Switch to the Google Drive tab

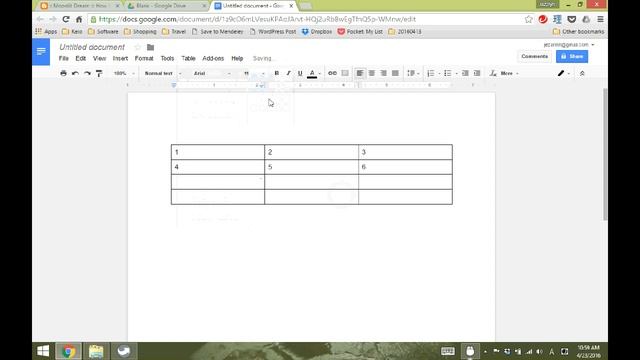coord(167,6)
